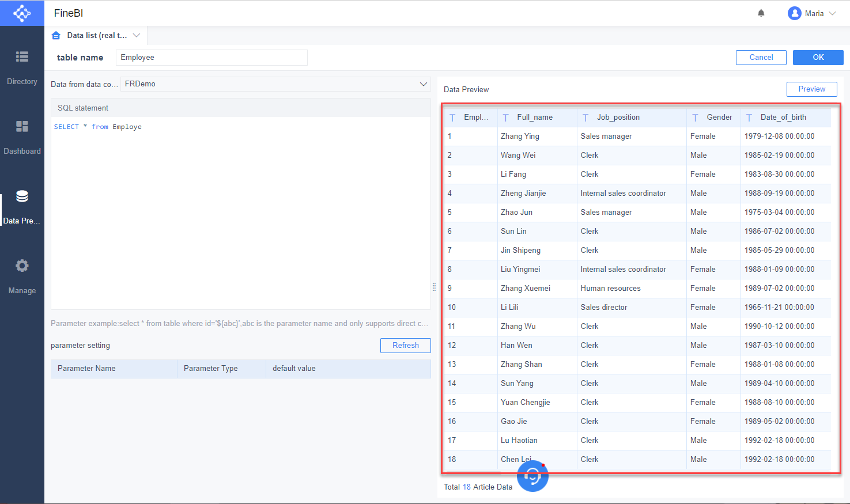Select the Zhang Xuemei name cell
Viewport: 850px width, 504px height.
[537, 289]
